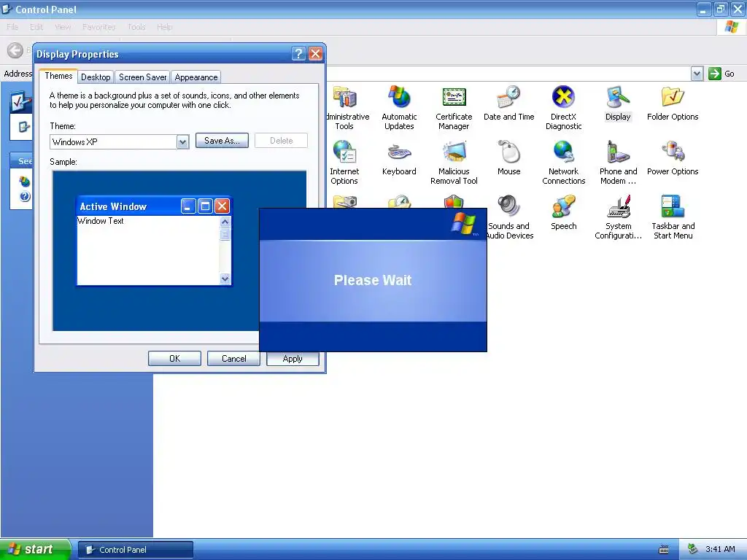Click the system clock showing 3:41 AM

pos(720,549)
